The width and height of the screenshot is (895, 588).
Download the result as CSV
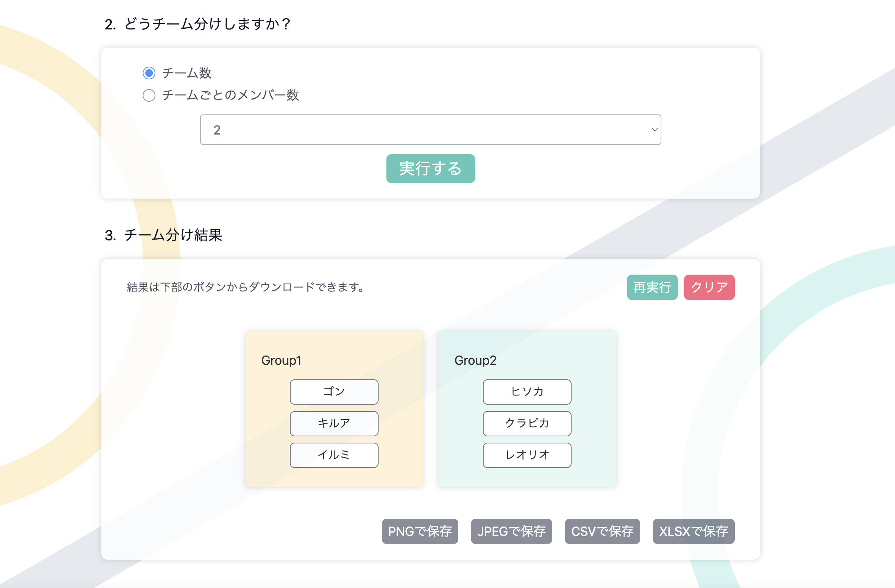tap(602, 531)
